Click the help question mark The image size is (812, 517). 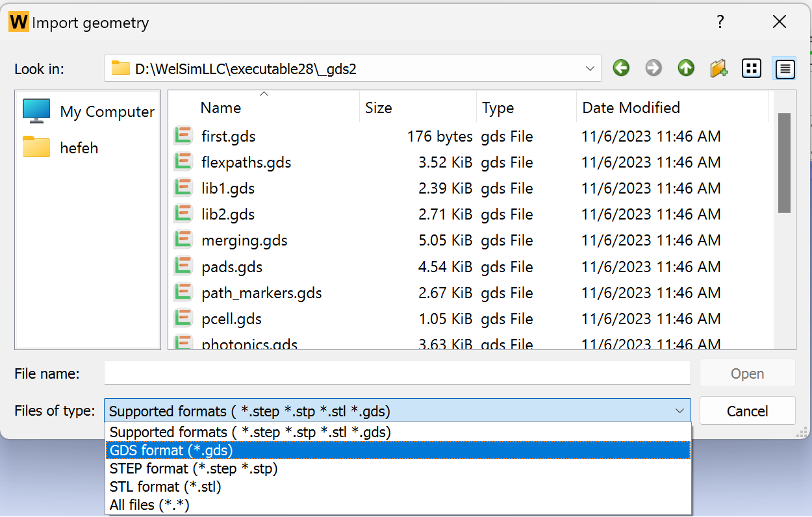pyautogui.click(x=720, y=21)
